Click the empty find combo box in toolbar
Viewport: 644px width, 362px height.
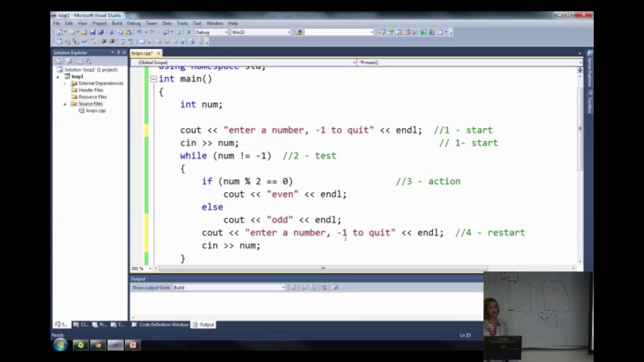(x=339, y=32)
